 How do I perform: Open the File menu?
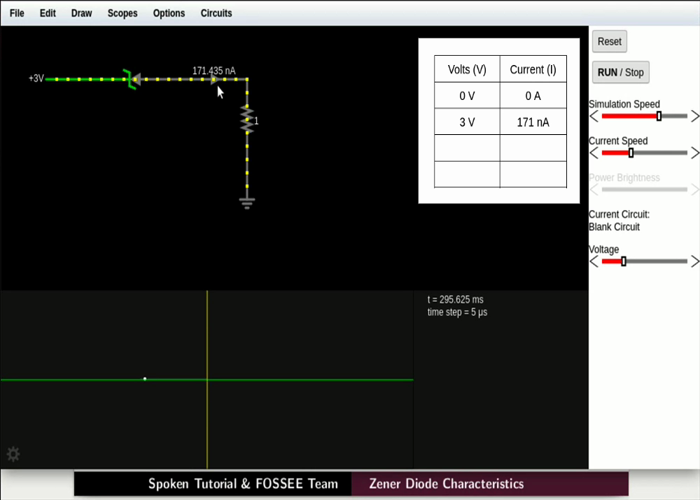click(17, 13)
